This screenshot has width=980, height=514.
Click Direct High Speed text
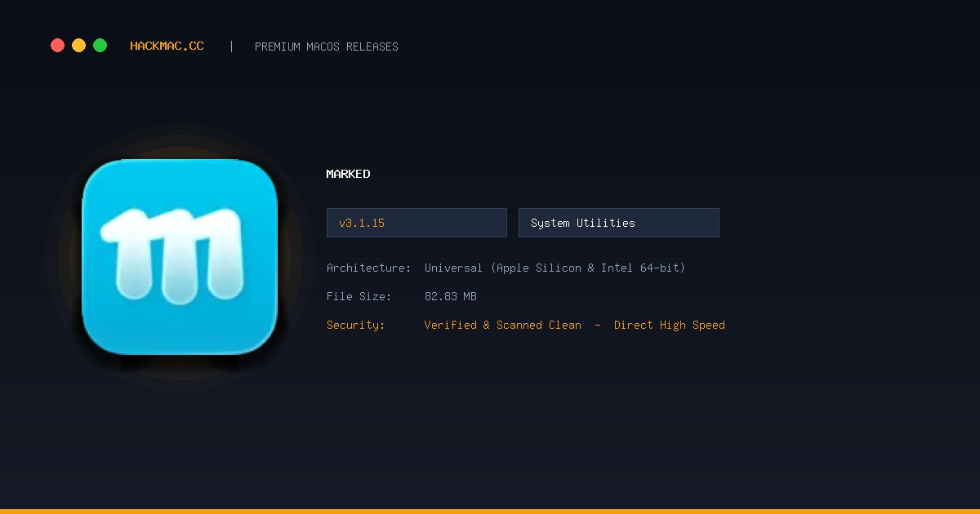tap(670, 325)
